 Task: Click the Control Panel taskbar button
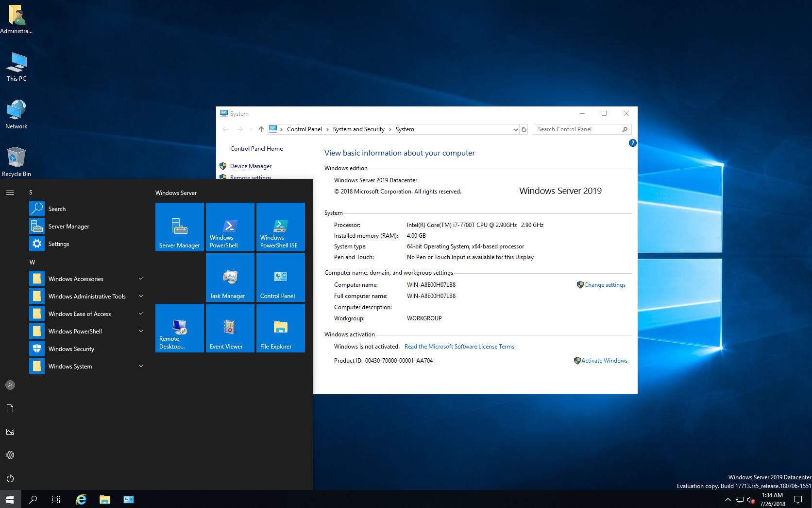129,499
